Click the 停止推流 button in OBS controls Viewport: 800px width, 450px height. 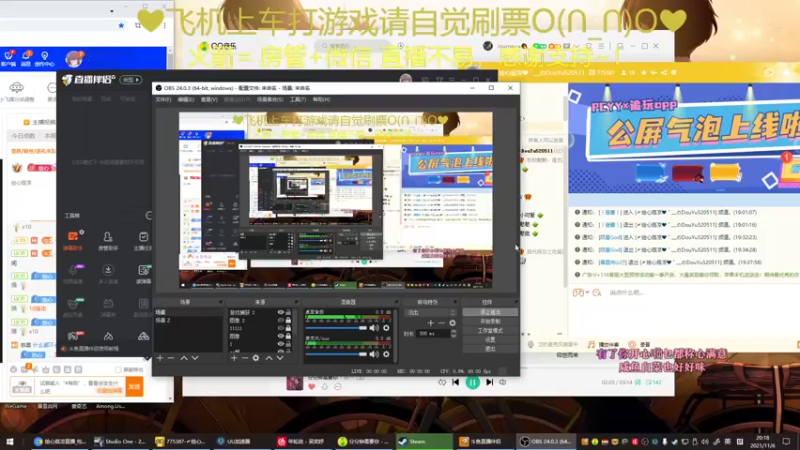click(x=490, y=312)
